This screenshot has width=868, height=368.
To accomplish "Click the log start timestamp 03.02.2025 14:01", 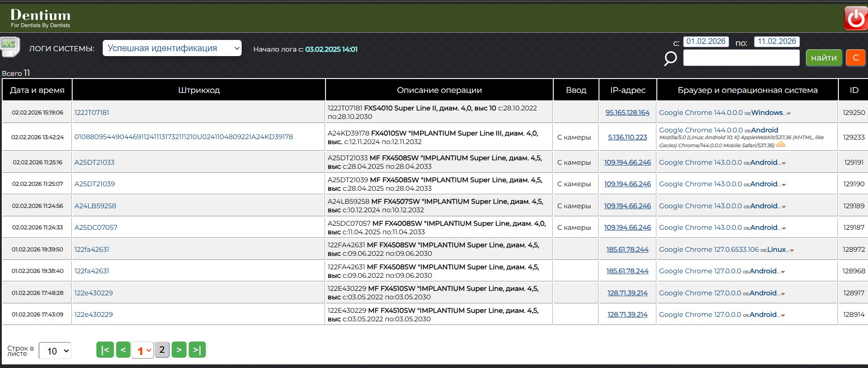I will coord(331,49).
